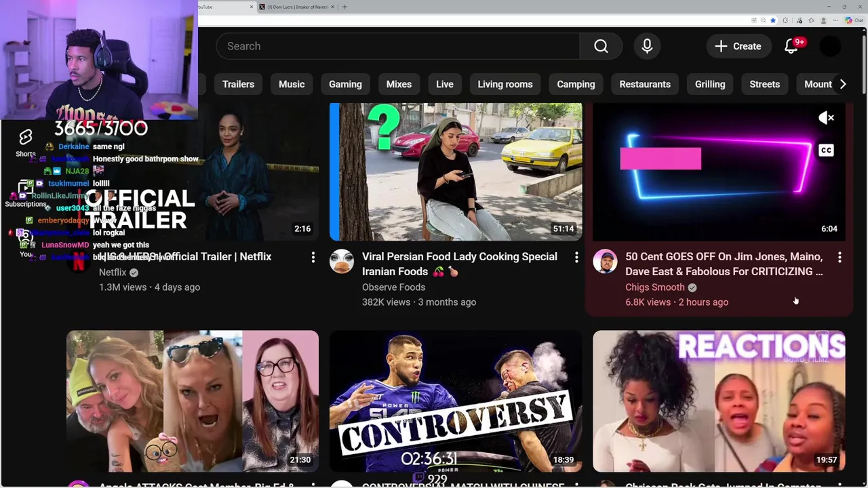Open 50 Cent GOES OFF video title

[724, 264]
